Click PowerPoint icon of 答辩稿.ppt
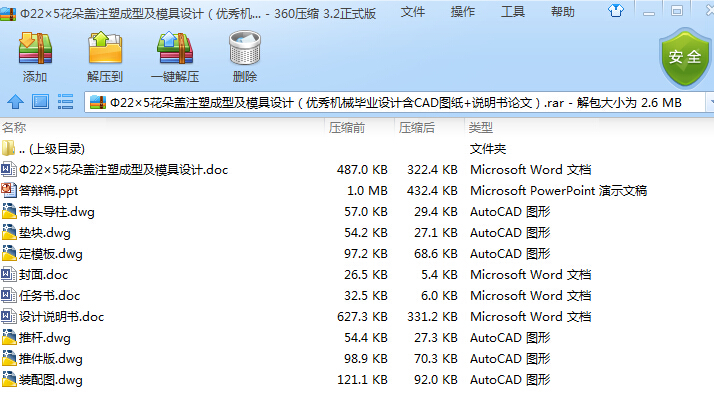The width and height of the screenshot is (714, 399). tap(8, 190)
